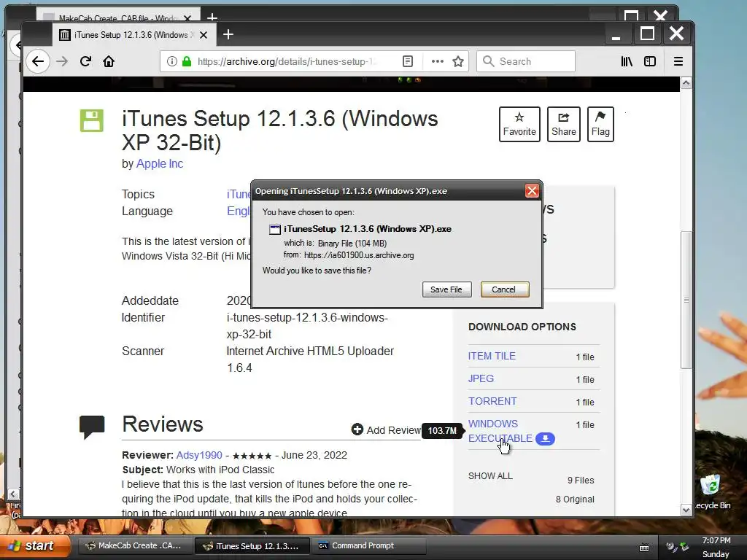Click the green padlock security icon
Screen dimensions: 747x560
(187, 61)
